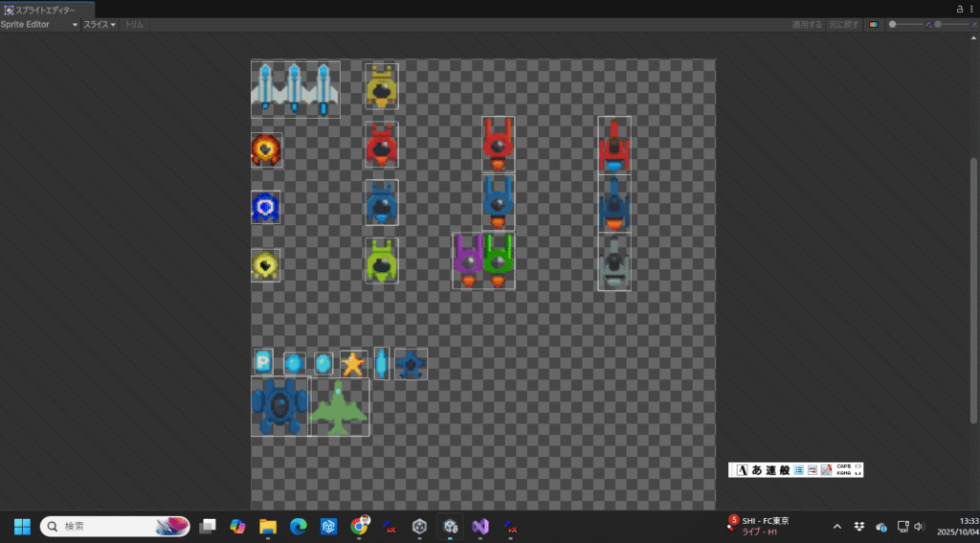This screenshot has height=543, width=980.
Task: Click the vertical scrollbar of the sprite view
Action: 974,287
